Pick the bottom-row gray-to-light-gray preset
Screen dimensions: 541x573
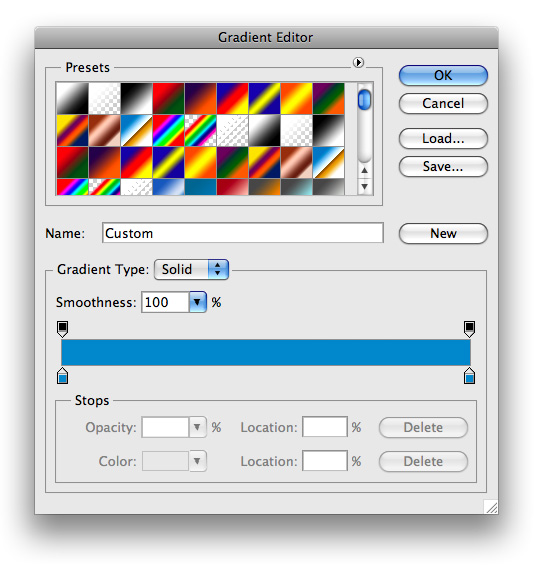[x=328, y=187]
